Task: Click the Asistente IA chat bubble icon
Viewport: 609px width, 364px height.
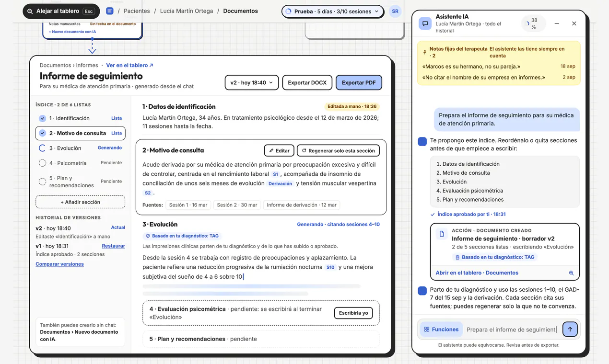Action: tap(425, 23)
